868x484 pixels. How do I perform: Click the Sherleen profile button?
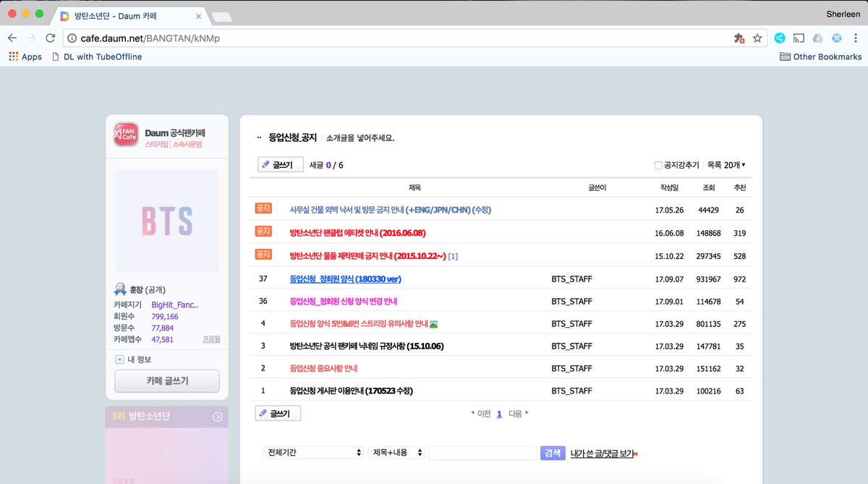[x=843, y=14]
